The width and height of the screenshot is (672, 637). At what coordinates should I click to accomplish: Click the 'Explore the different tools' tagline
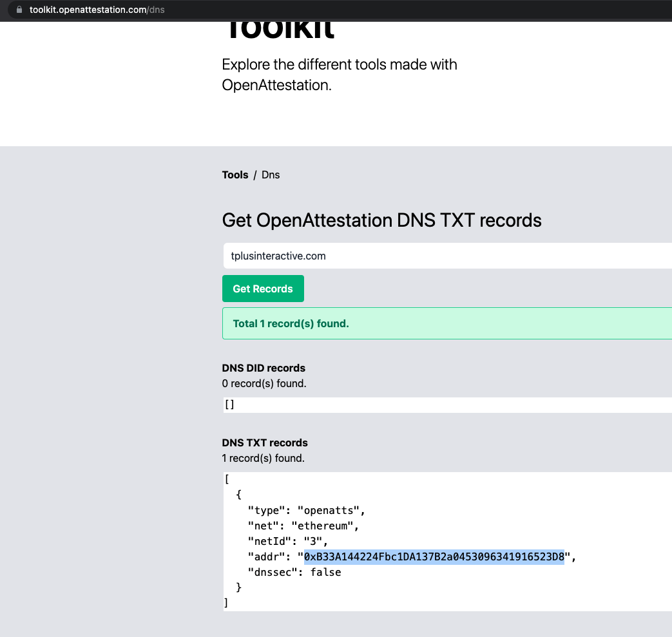coord(340,75)
